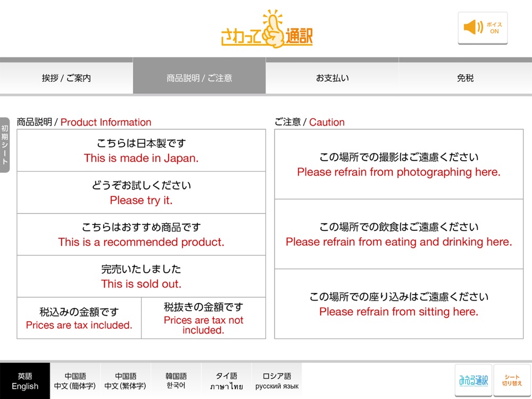Switch language to 中文 (簡体字)
The image size is (532, 399).
pyautogui.click(x=75, y=381)
